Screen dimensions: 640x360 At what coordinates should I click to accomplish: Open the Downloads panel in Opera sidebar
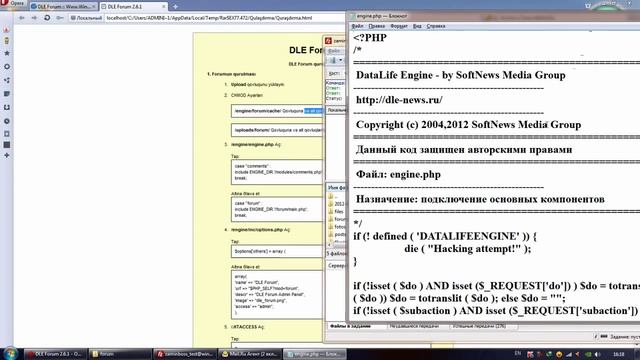coord(7,107)
